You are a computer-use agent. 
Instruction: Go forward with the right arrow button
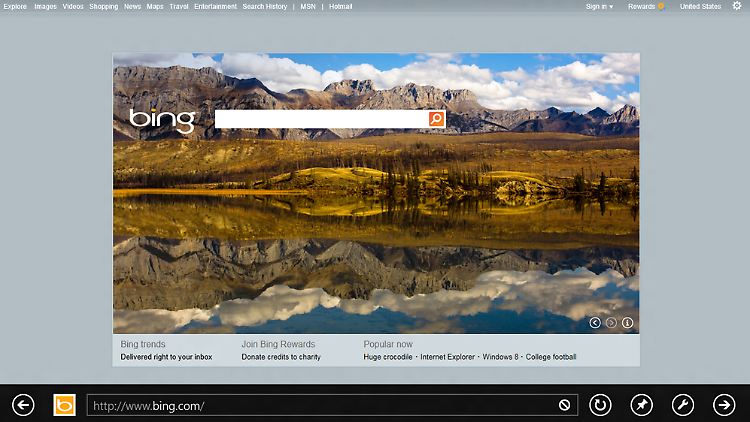pyautogui.click(x=724, y=405)
